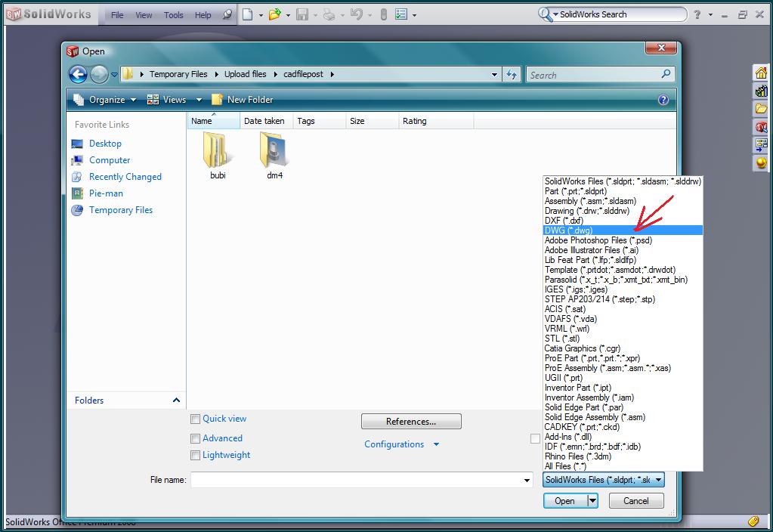Image resolution: width=773 pixels, height=532 pixels.
Task: Click the SolidWorks Search magnifier icon
Action: point(545,14)
